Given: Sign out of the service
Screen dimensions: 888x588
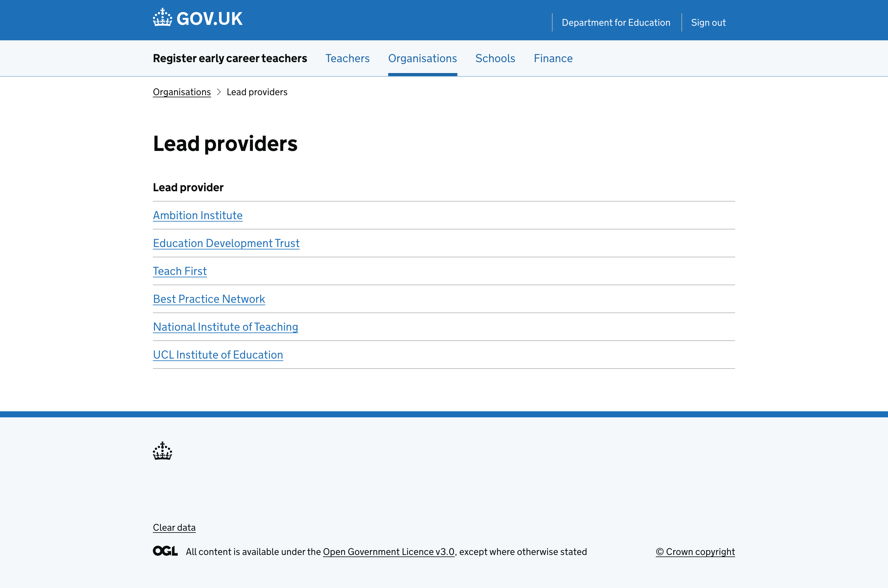Looking at the screenshot, I should (x=708, y=22).
